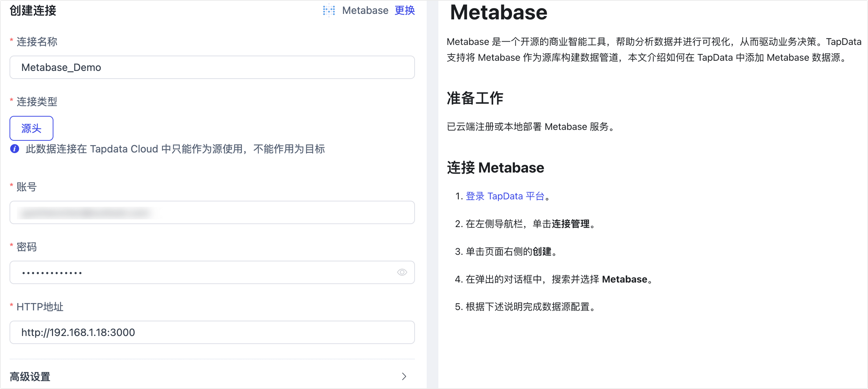Click the Metabase label next to the logo

point(365,10)
